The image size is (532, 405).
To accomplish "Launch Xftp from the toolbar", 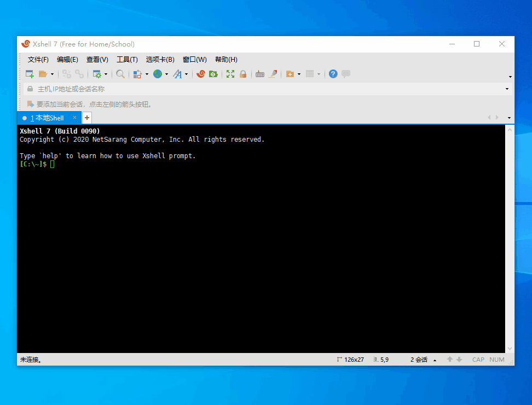I will (x=213, y=74).
